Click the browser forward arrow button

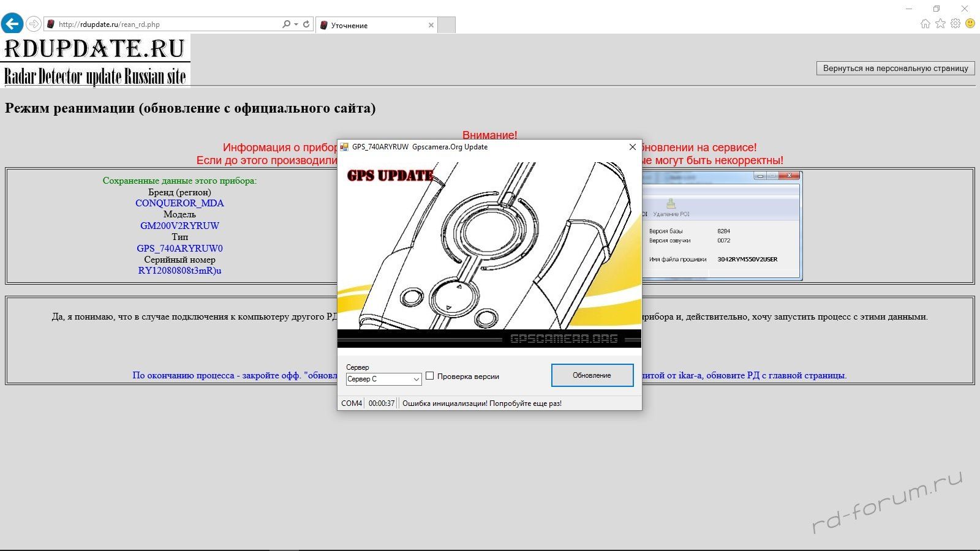tap(34, 24)
